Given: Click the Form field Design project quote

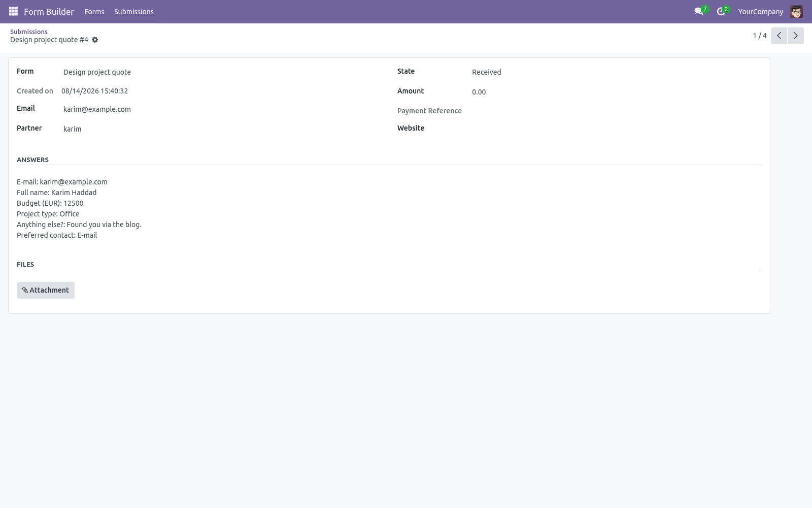Looking at the screenshot, I should pos(97,72).
